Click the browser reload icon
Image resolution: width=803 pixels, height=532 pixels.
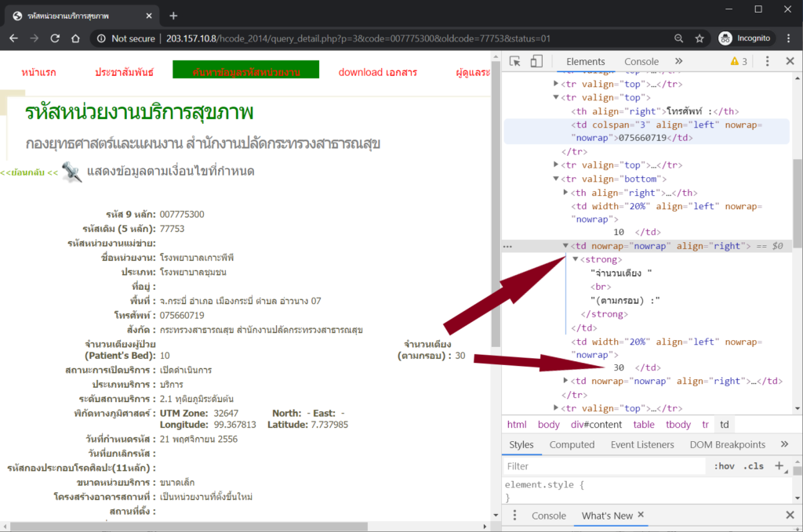[x=55, y=38]
